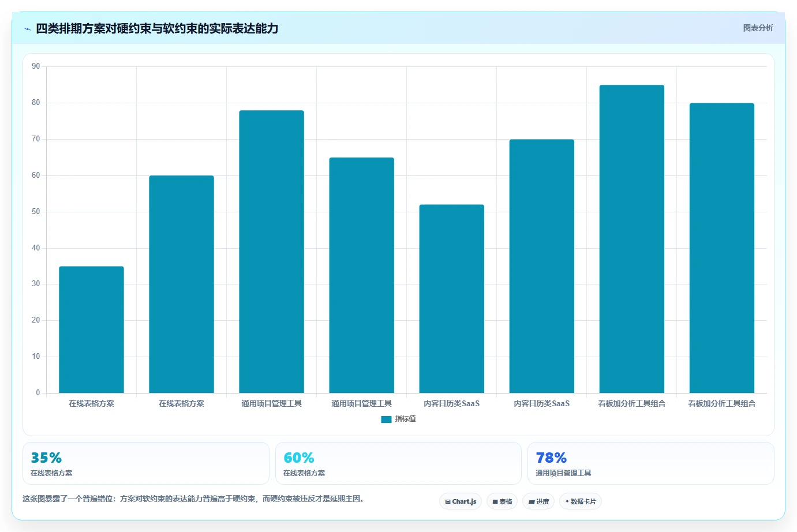Viewport: 797px width, 532px height.
Task: Click the tallest bar valued 85
Action: click(631, 239)
